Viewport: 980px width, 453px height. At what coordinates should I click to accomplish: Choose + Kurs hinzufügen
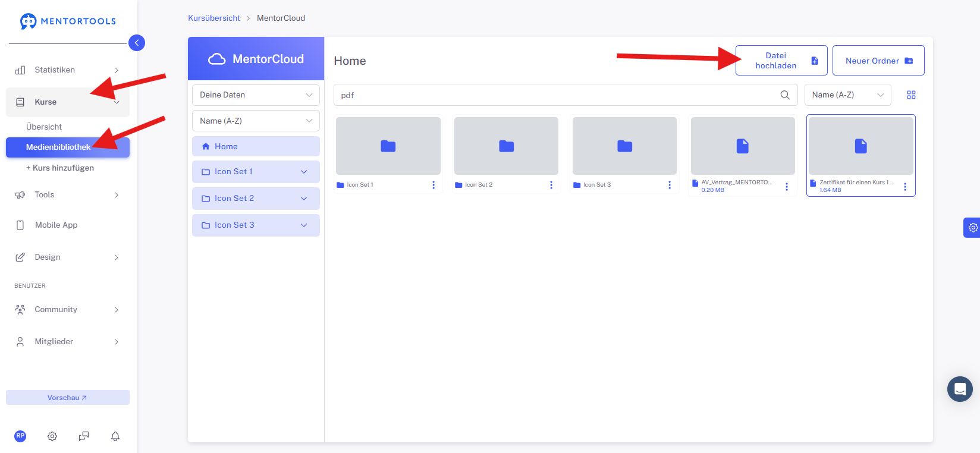point(60,168)
